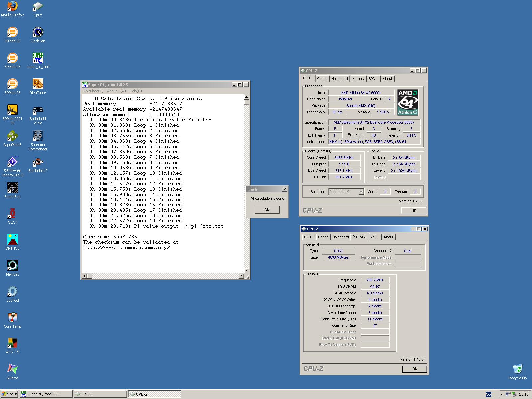
Task: Close the Finish dialog with its X button
Action: pos(285,189)
